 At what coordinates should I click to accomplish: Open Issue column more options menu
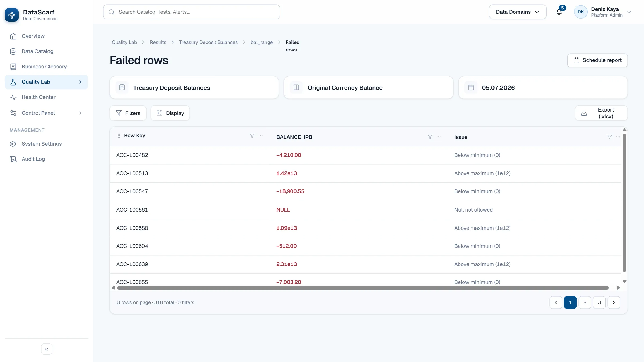click(618, 137)
